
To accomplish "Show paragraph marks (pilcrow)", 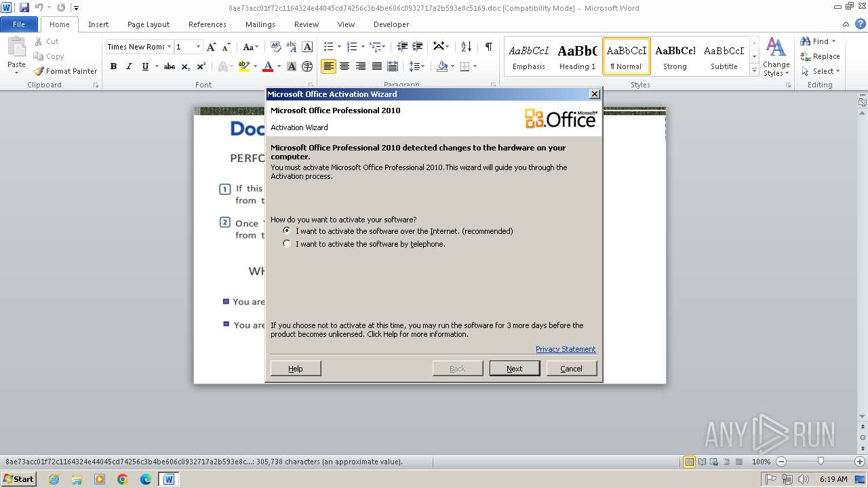I will (x=488, y=47).
